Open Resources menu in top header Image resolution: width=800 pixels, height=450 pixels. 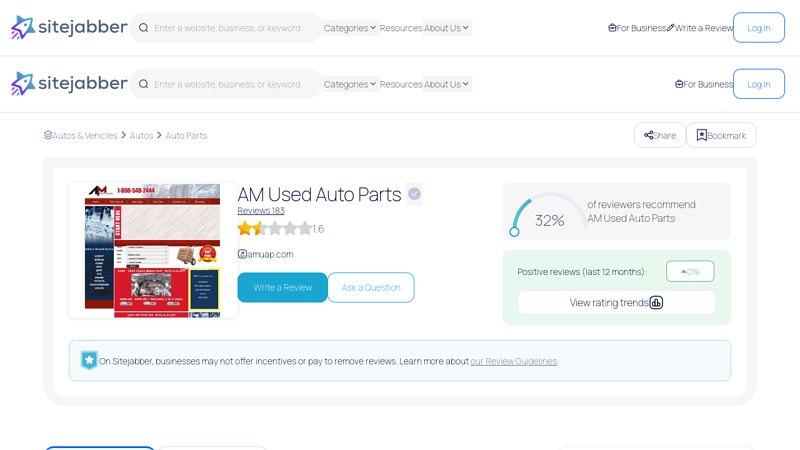click(x=401, y=28)
